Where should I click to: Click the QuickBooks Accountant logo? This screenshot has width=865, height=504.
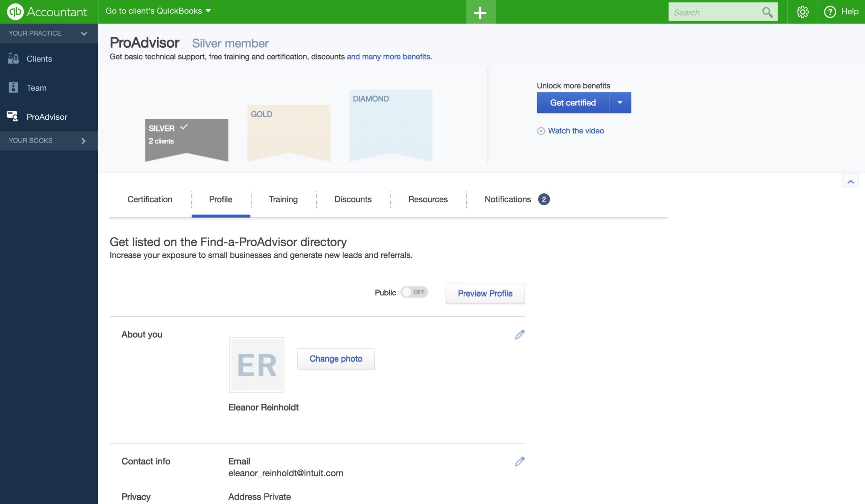[47, 12]
